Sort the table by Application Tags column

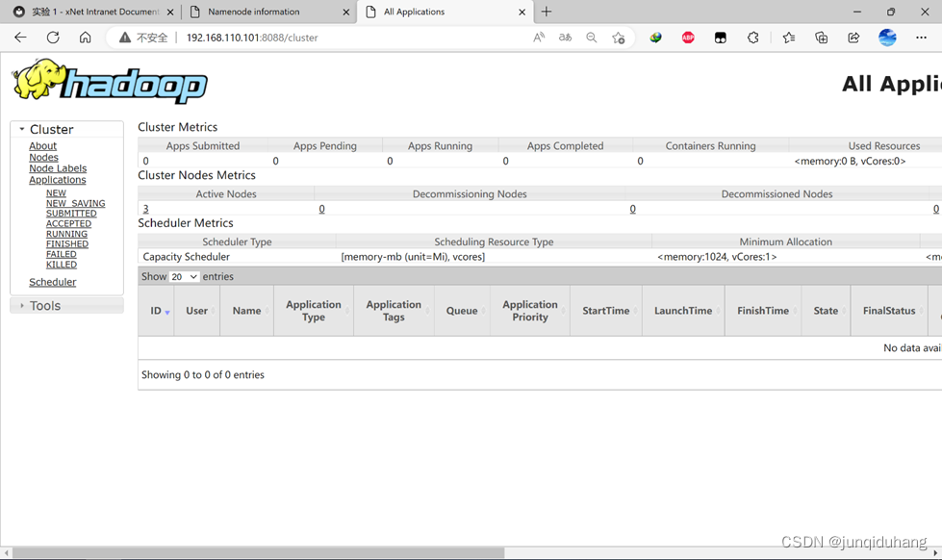coord(394,311)
